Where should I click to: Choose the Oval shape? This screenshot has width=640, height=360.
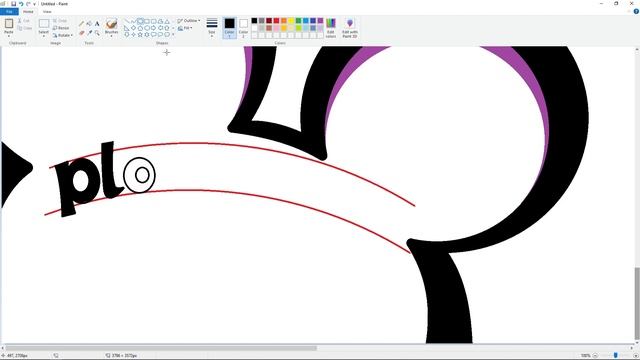[x=140, y=21]
